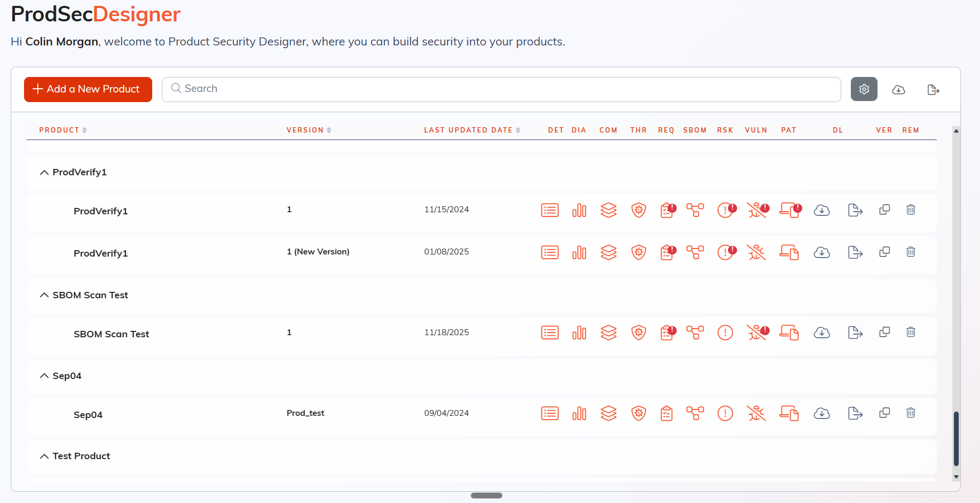The height and width of the screenshot is (503, 980).
Task: Check risk alert icon on ProdVerify1 version 1
Action: [725, 210]
